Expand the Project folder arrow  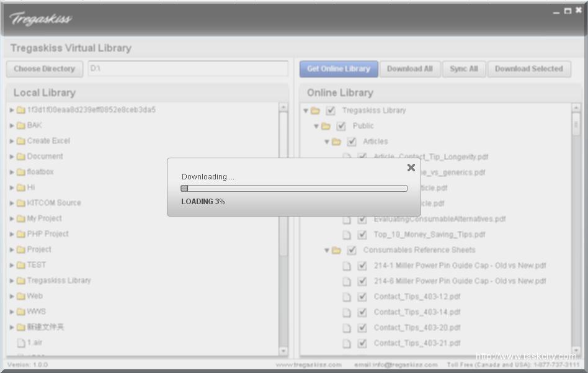(x=12, y=250)
